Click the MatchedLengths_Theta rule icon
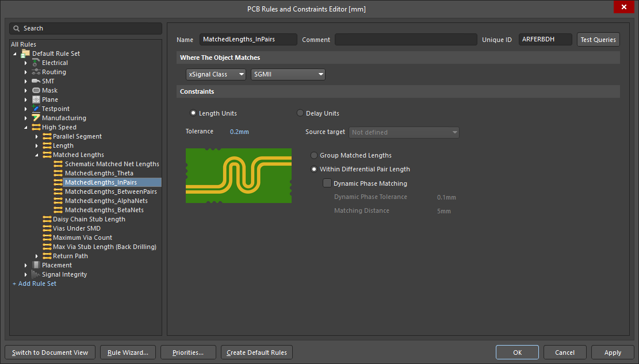 tap(58, 173)
